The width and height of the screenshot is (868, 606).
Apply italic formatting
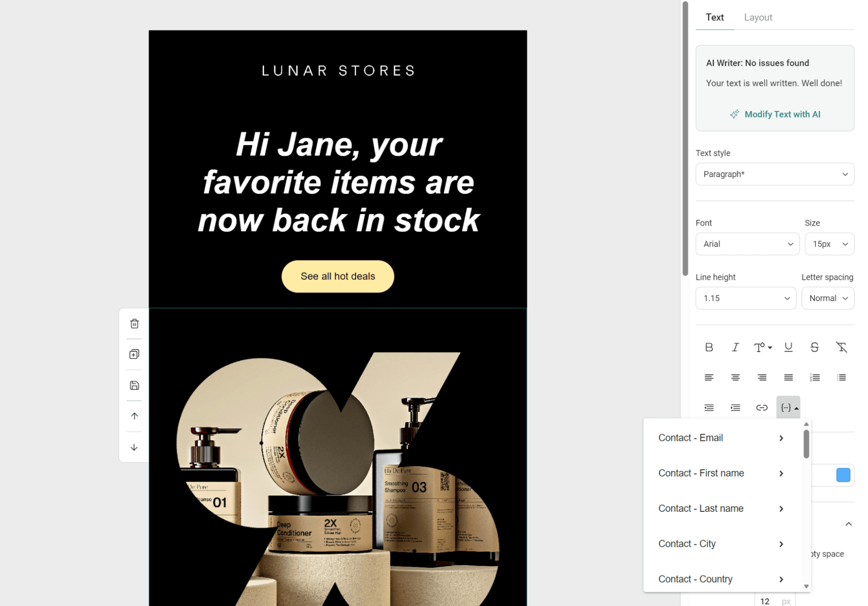point(735,347)
